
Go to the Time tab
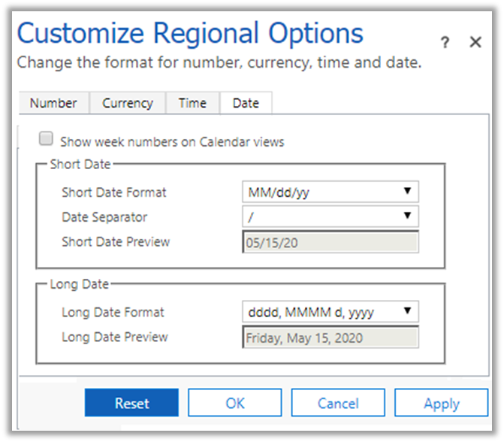(x=192, y=103)
